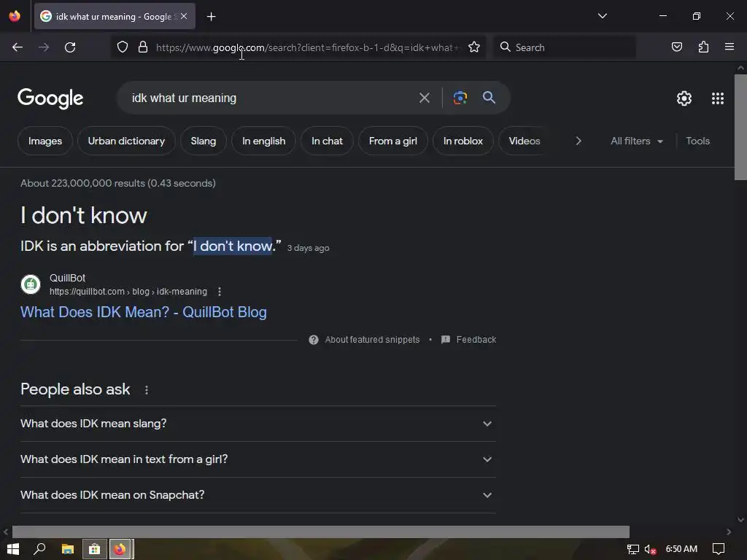Screen dimensions: 747x560
Task: Open File Explorer from the taskbar
Action: 68,549
